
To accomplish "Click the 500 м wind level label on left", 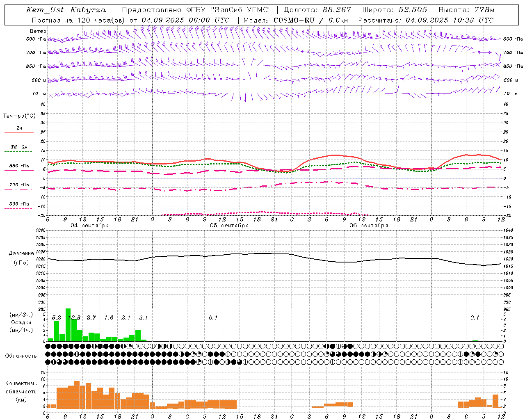I will 39,80.
